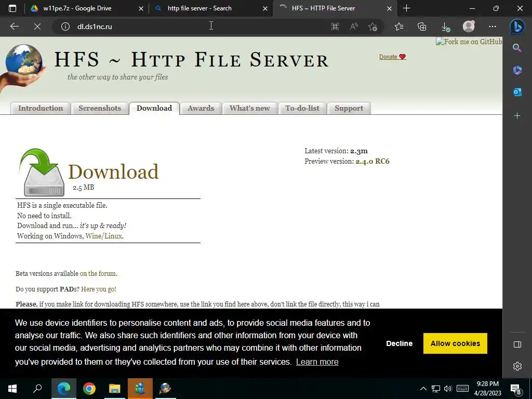The height and width of the screenshot is (399, 532).
Task: Open the Screenshots tab
Action: pos(100,108)
